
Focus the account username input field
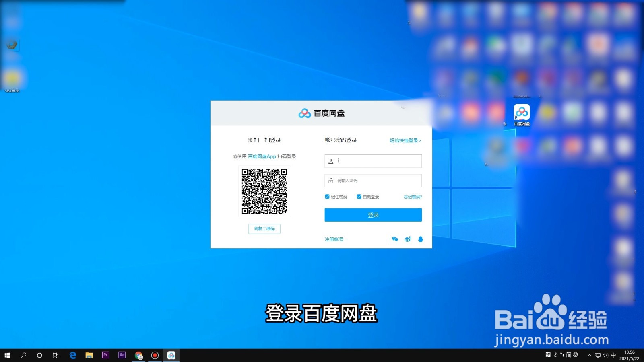(x=373, y=161)
